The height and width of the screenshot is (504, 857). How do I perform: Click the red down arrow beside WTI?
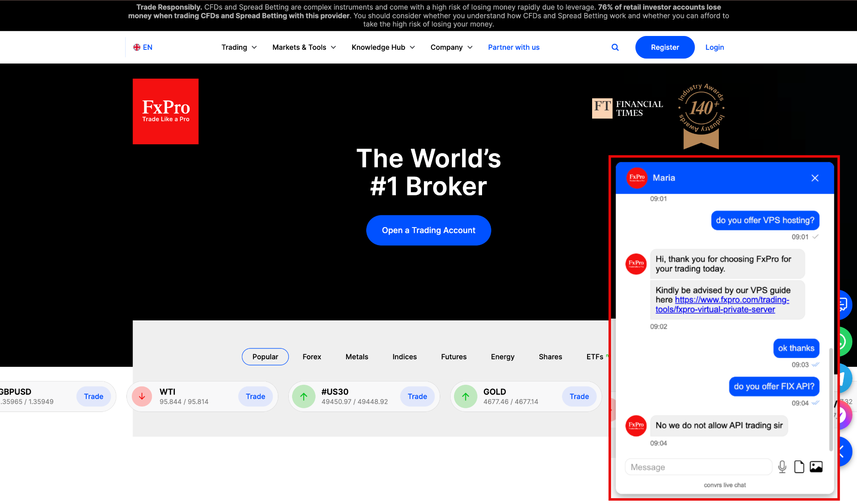coord(142,397)
